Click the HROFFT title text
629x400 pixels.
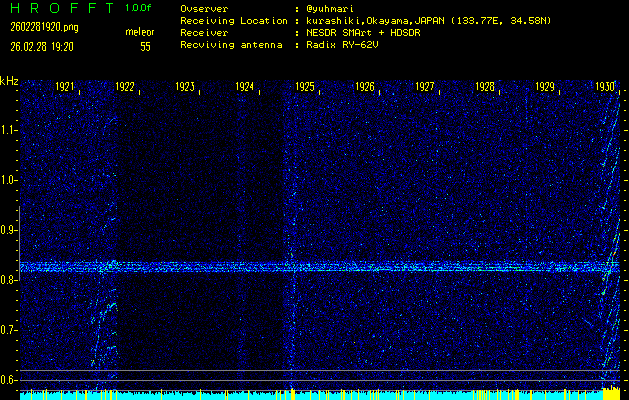pos(62,8)
